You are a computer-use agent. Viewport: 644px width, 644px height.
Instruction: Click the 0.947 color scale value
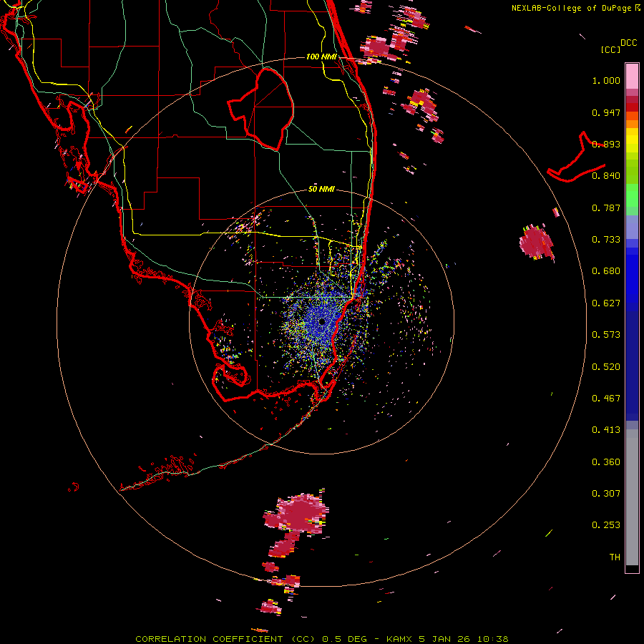tap(606, 112)
